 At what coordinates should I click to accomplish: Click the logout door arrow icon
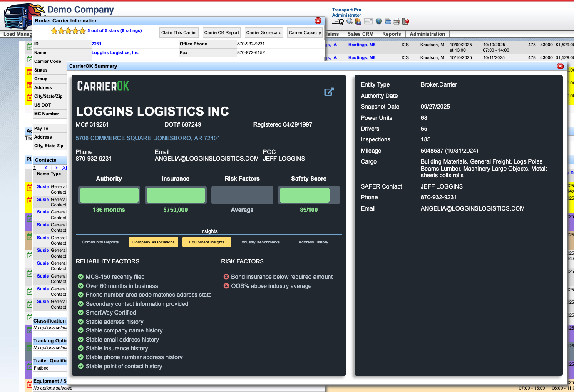pyautogui.click(x=405, y=21)
